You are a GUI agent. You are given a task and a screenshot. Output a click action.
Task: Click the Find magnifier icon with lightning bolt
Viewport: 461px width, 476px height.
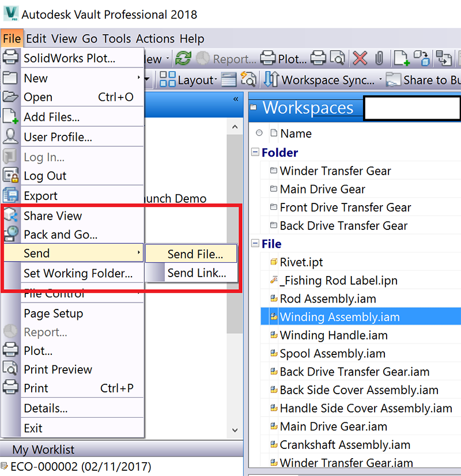click(x=248, y=79)
